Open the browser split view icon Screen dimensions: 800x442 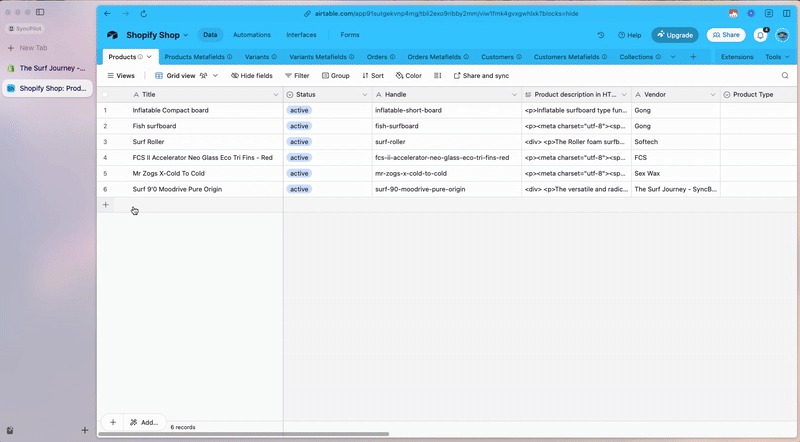pos(786,14)
